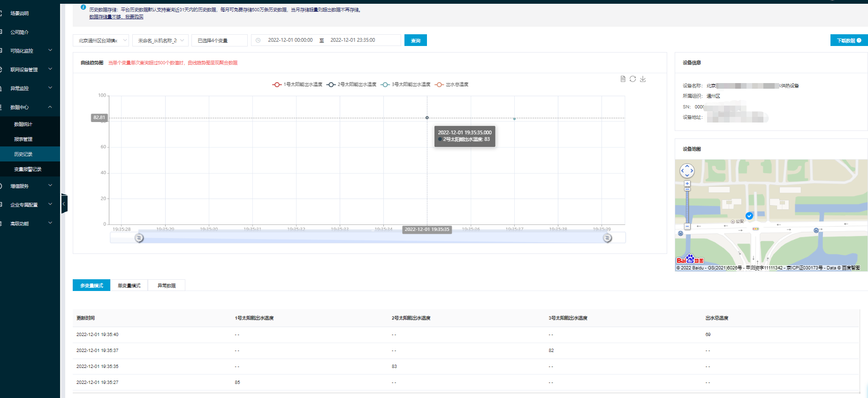Viewport: 868px width, 398px height.
Task: Toggle 1号太阳能出水温度 legend series
Action: pyautogui.click(x=297, y=84)
